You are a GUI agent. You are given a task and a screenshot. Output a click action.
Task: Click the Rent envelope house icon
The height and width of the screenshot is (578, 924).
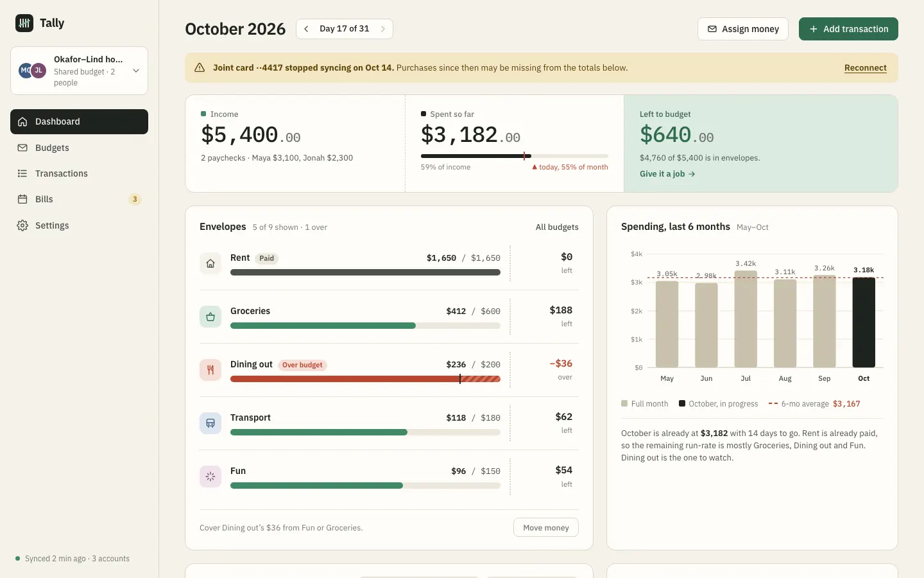tap(210, 263)
